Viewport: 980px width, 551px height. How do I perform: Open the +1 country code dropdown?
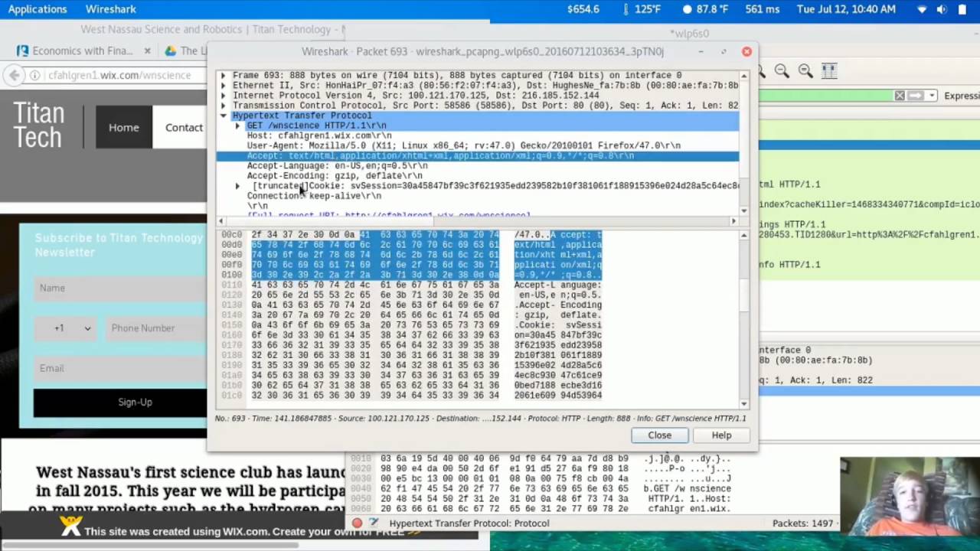tap(66, 328)
